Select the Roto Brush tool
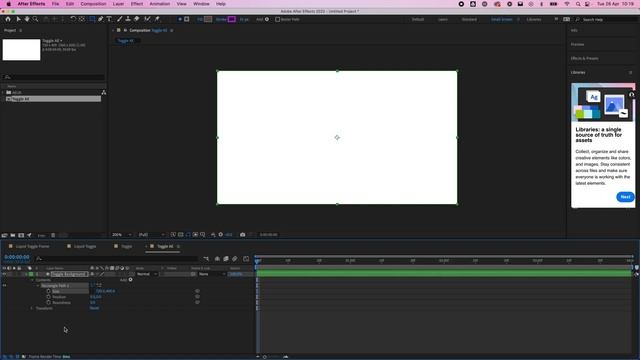This screenshot has height=360, width=640. point(147,19)
